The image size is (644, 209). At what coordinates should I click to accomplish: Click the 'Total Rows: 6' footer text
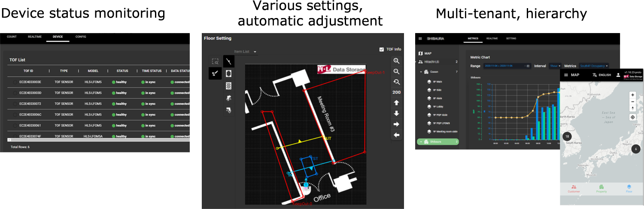coord(20,147)
